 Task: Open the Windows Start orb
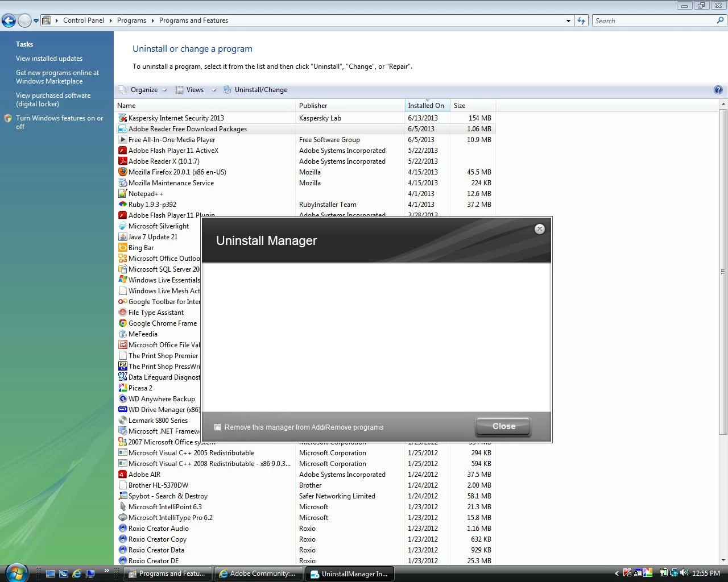[x=16, y=572]
